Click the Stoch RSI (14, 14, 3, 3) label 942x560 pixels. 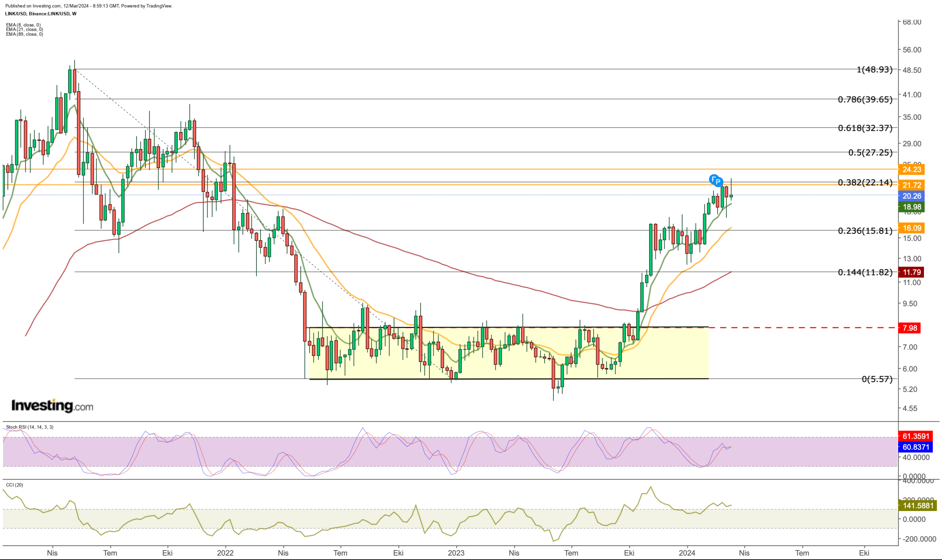pyautogui.click(x=29, y=427)
